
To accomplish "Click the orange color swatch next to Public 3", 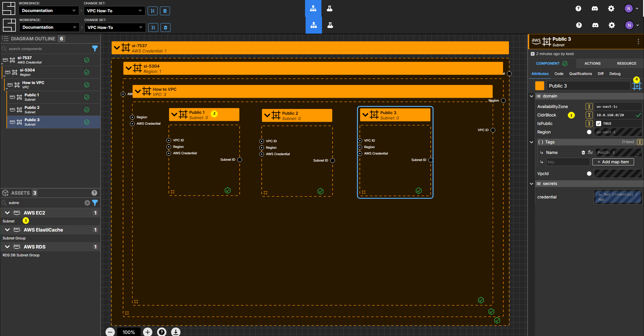I will [539, 85].
